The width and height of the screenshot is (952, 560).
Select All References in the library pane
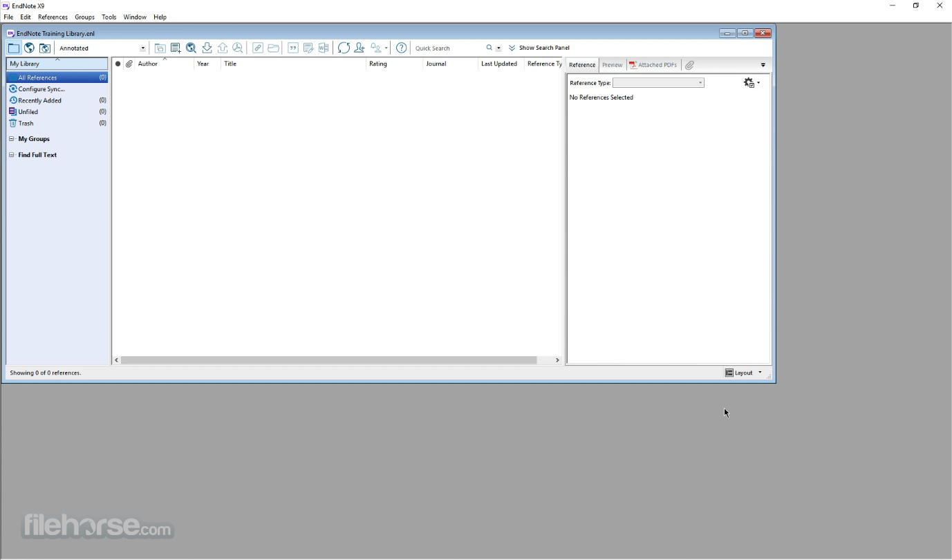point(57,77)
